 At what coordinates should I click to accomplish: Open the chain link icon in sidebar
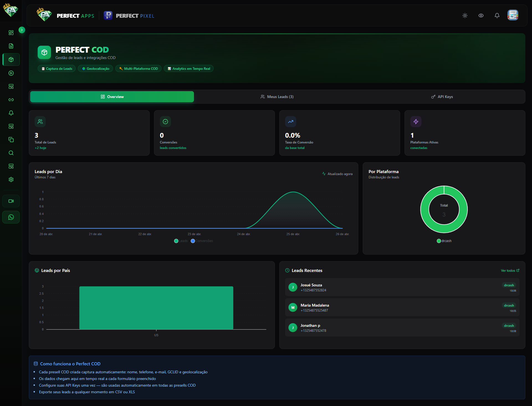(11, 100)
